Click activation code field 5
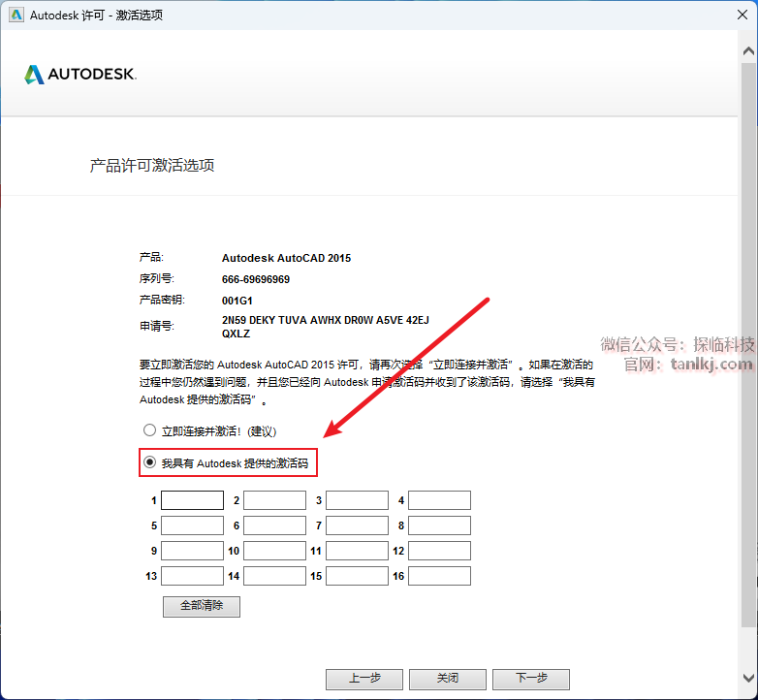The width and height of the screenshot is (758, 700). (x=192, y=525)
